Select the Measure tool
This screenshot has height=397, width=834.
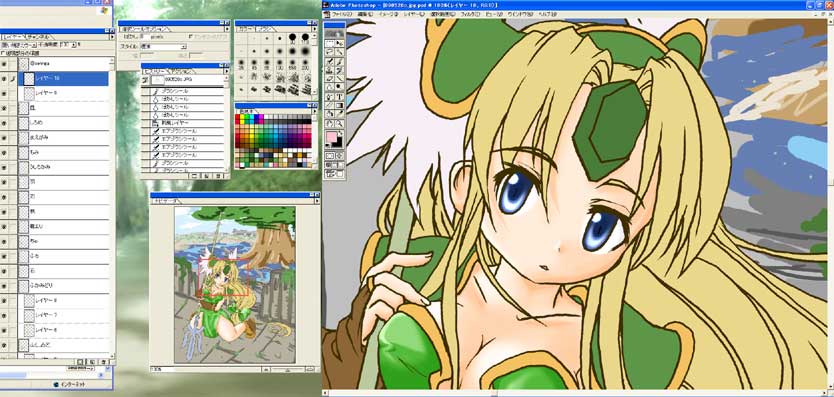tap(329, 105)
